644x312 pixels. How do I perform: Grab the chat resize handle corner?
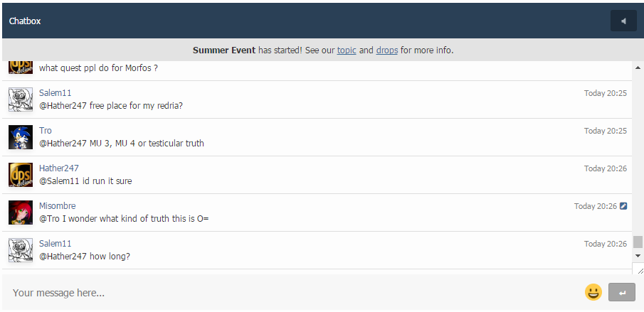point(640,271)
